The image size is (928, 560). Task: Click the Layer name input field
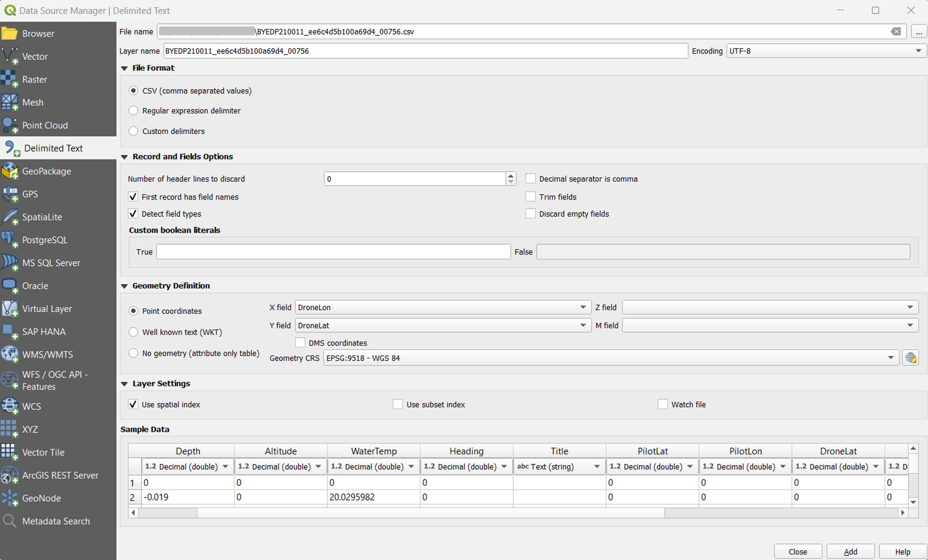[x=426, y=51]
